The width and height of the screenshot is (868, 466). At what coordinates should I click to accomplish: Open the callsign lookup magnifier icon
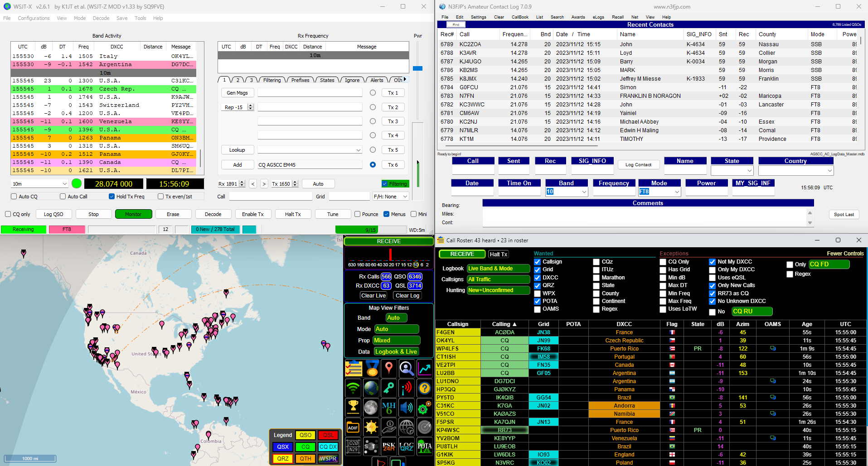click(407, 368)
